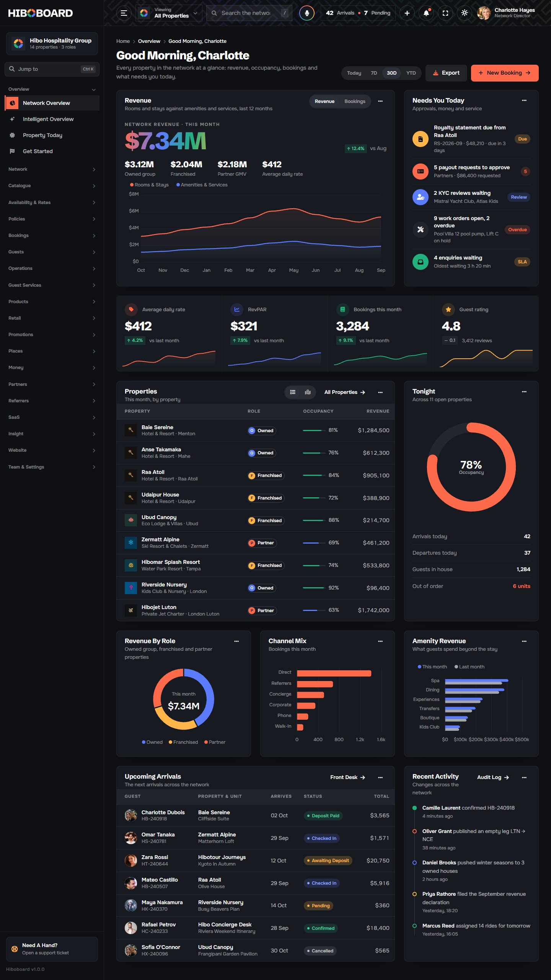Image resolution: width=551 pixels, height=980 pixels.
Task: Click the Property Today gear icon
Action: tap(12, 135)
